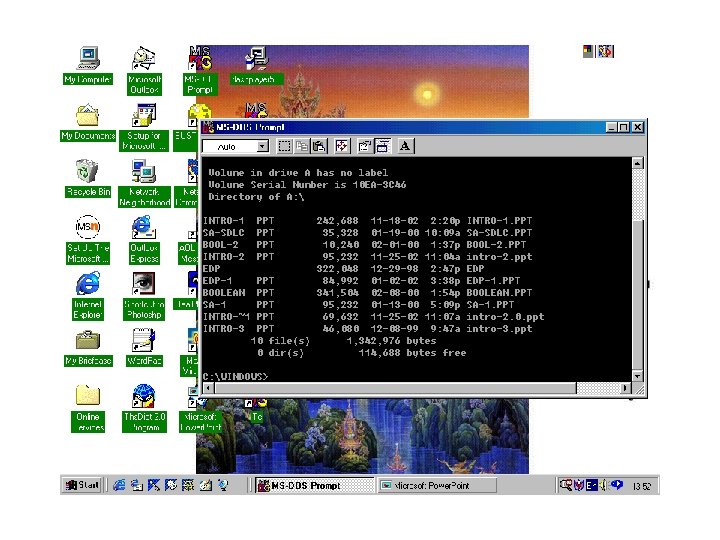
Task: Click the horizontal scrollbar right arrow
Action: (x=625, y=388)
